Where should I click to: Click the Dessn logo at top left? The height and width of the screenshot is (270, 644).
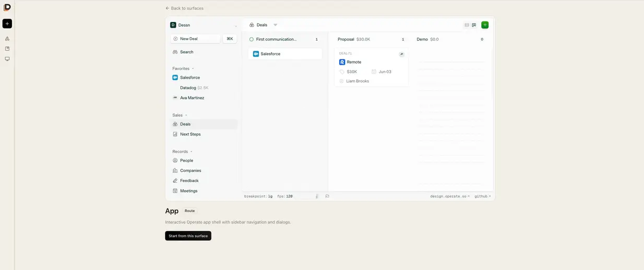click(7, 7)
